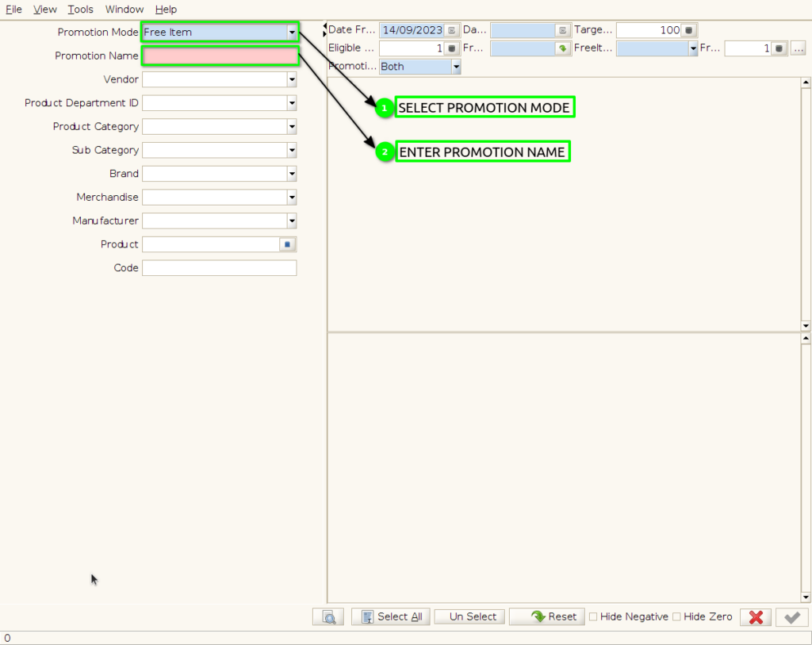
Task: Click the Product lookup icon
Action: (x=287, y=244)
